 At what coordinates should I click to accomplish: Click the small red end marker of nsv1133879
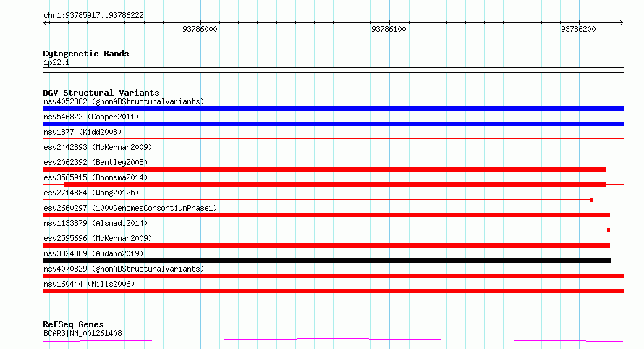(609, 230)
